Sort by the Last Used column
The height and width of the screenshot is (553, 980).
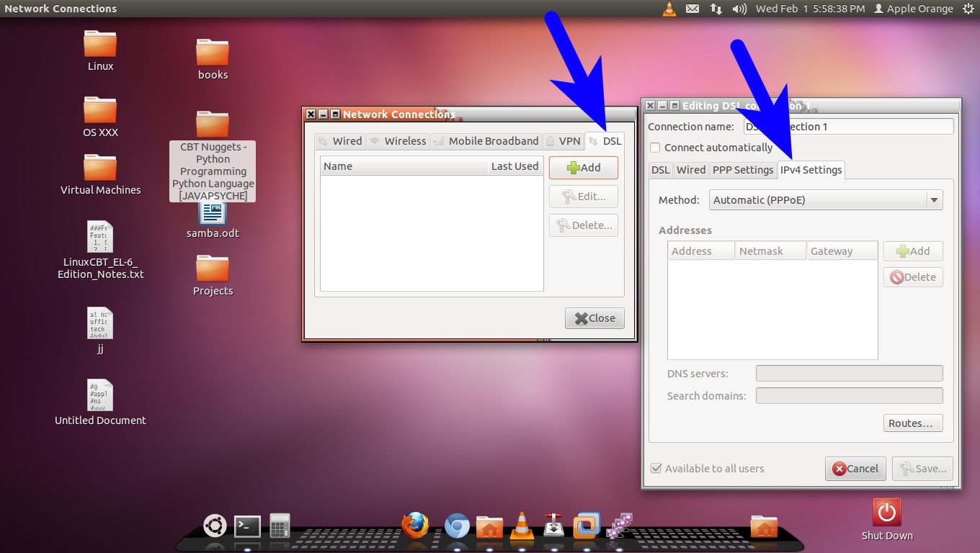[x=515, y=166]
